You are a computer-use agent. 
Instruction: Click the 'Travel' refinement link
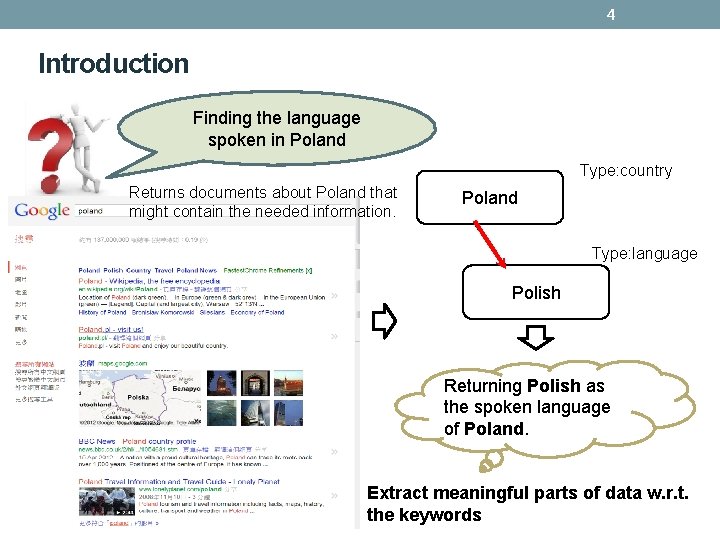tap(164, 270)
